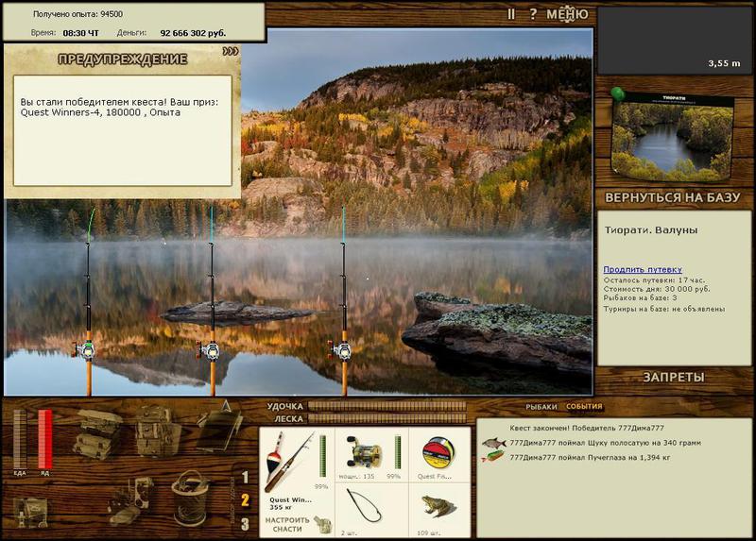Image resolution: width=756 pixels, height=541 pixels.
Task: Open the ЗАПРЕТЫ restrictions button
Action: 674,378
